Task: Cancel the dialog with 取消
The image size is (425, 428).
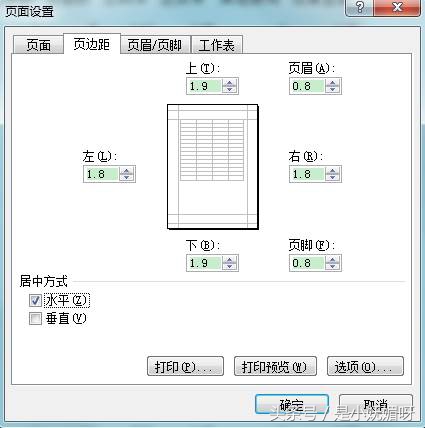Action: [x=376, y=405]
